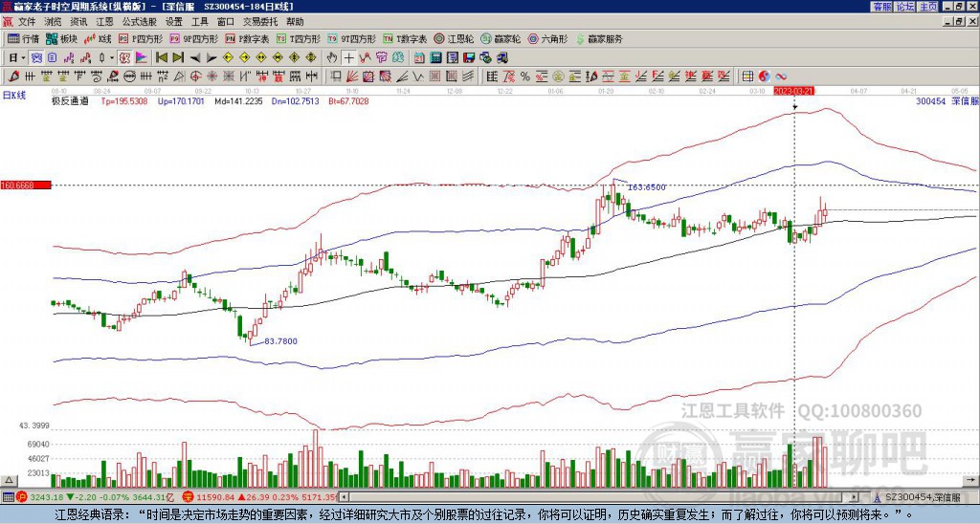Open the 六角形 hexagon tool
The height and width of the screenshot is (524, 980).
coord(548,38)
